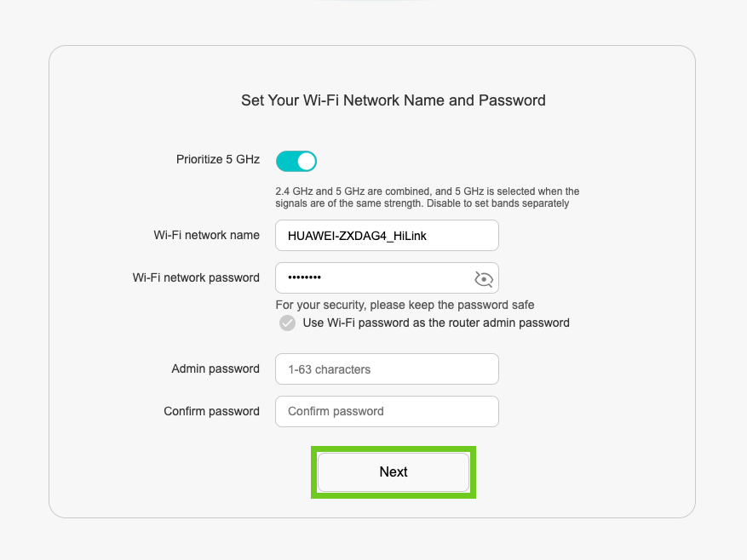Image resolution: width=747 pixels, height=560 pixels.
Task: Click the "Wi-Fi network name" label
Action: click(x=206, y=235)
